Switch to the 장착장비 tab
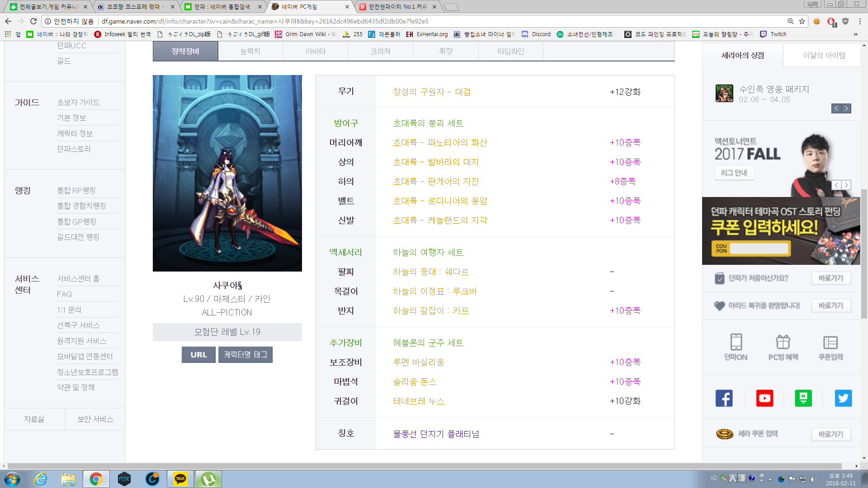The image size is (868, 488). [x=185, y=51]
